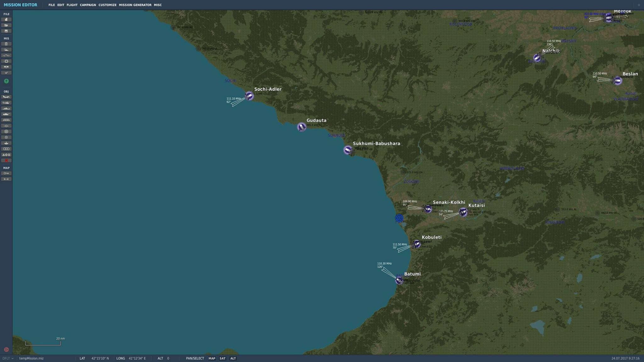Enable the SAT satellite view

(x=222, y=358)
